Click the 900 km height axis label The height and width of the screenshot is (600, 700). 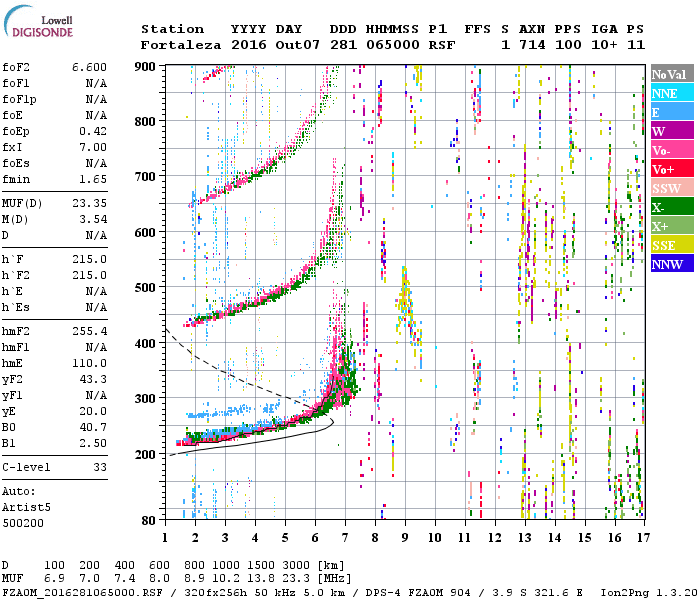tap(145, 67)
